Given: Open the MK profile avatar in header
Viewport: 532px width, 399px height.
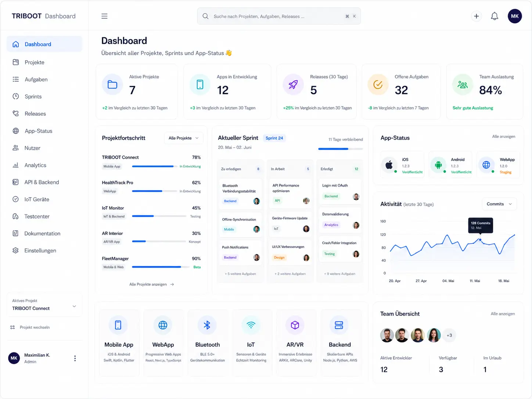Looking at the screenshot, I should click(515, 16).
